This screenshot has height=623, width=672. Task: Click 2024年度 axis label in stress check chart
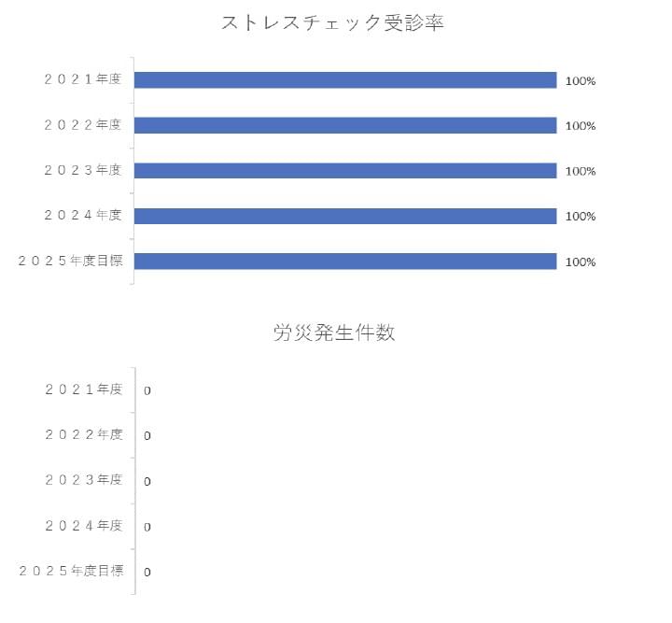[83, 215]
